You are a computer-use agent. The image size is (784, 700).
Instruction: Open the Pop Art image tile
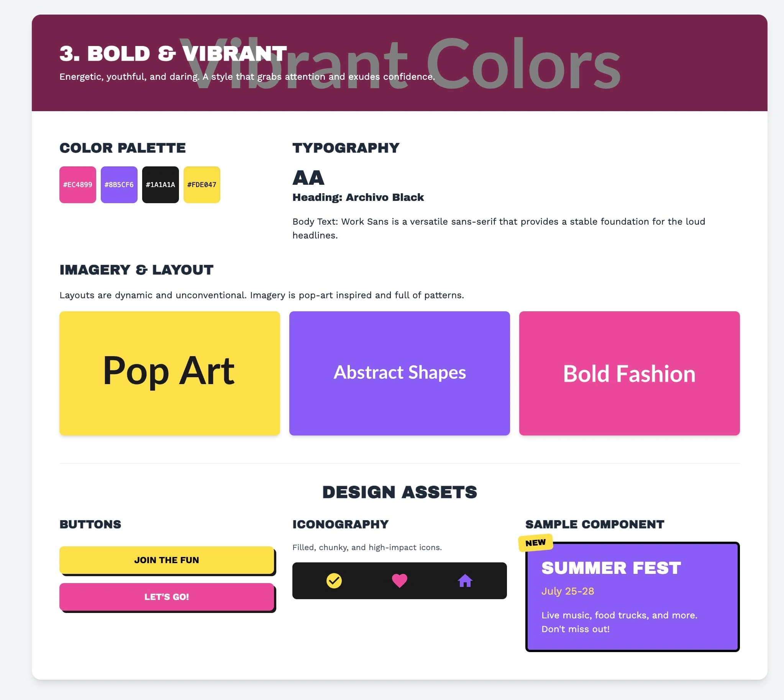[x=170, y=373]
